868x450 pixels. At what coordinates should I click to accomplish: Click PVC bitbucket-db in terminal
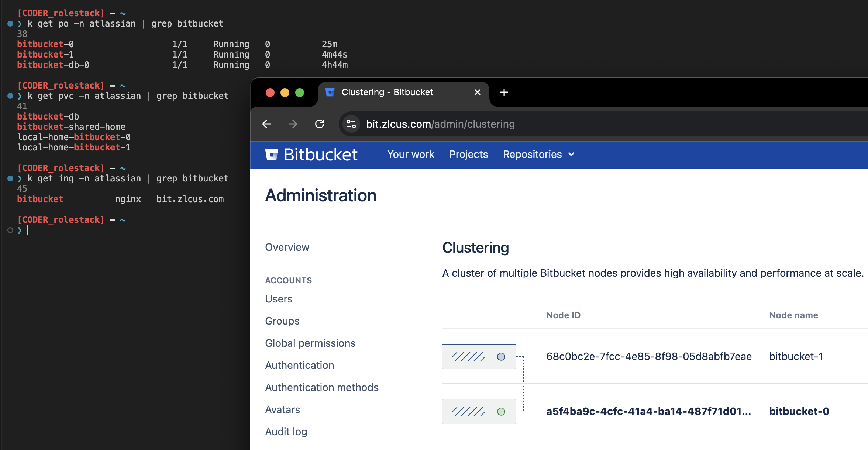48,117
